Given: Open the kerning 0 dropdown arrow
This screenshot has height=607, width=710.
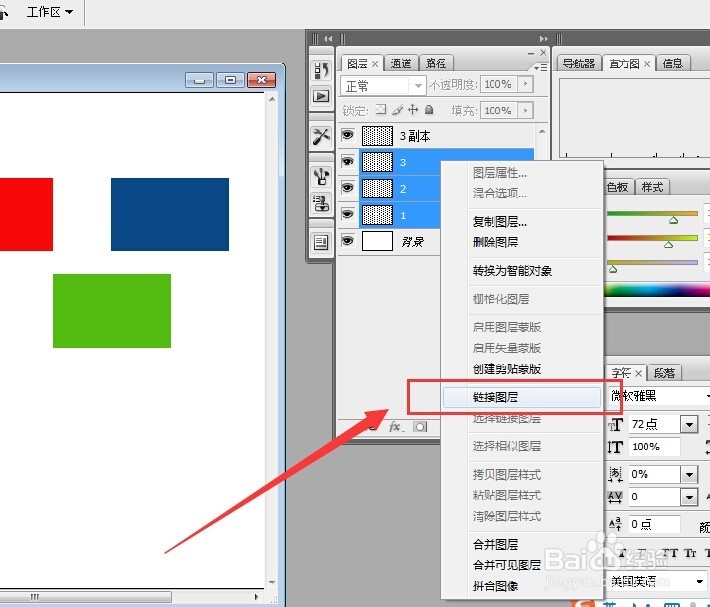Looking at the screenshot, I should pos(689,497).
